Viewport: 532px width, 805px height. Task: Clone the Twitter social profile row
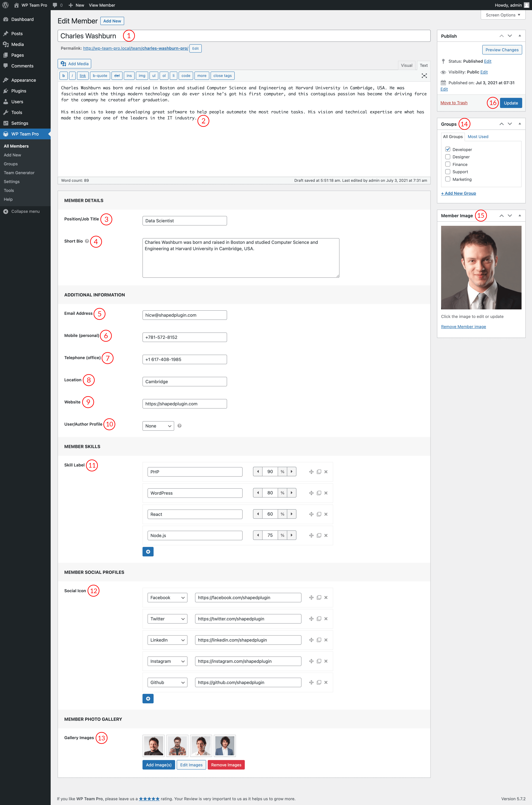pos(319,619)
